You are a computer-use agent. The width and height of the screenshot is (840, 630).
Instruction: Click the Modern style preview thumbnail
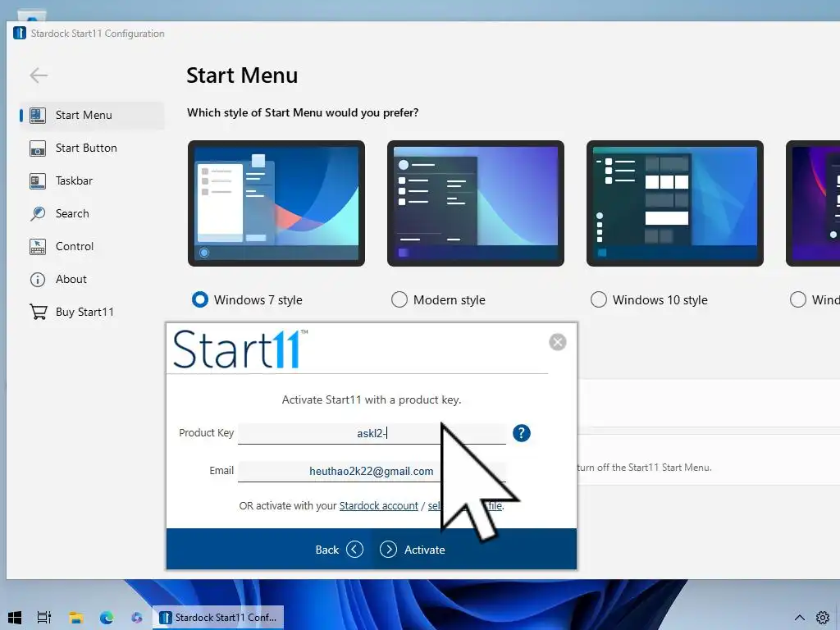coord(476,203)
